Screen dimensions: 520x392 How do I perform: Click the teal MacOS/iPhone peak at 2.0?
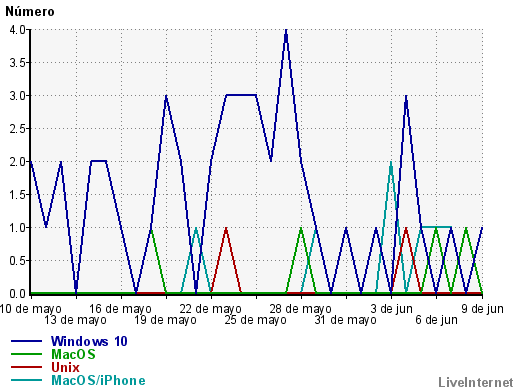391,163
